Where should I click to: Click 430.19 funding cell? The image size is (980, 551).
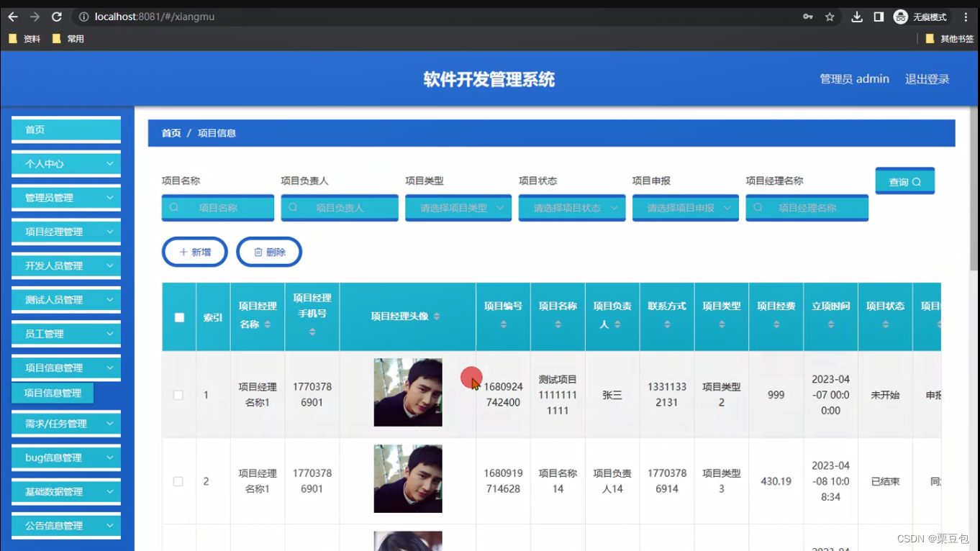776,481
